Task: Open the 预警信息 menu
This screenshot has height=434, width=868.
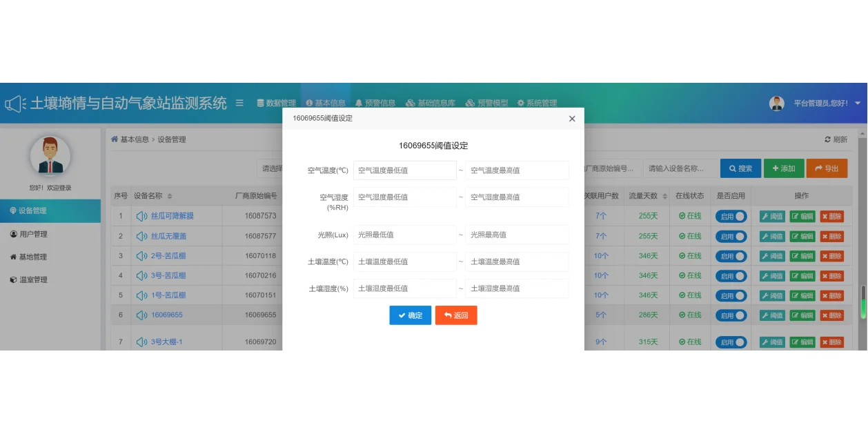Action: [x=376, y=102]
